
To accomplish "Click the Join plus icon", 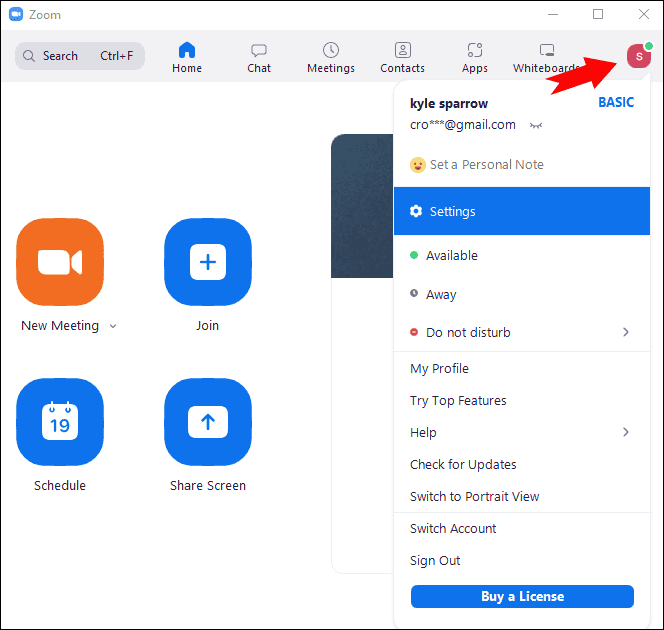I will click(207, 262).
